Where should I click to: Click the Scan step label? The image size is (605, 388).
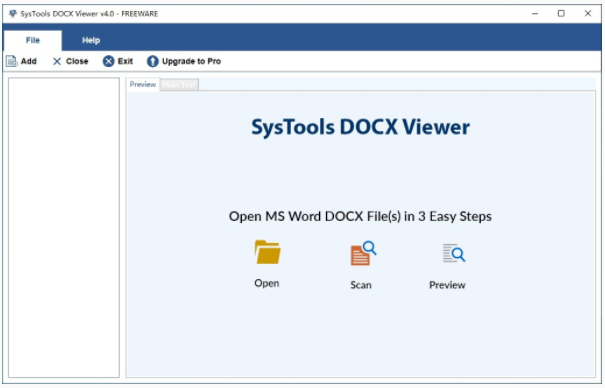[361, 285]
